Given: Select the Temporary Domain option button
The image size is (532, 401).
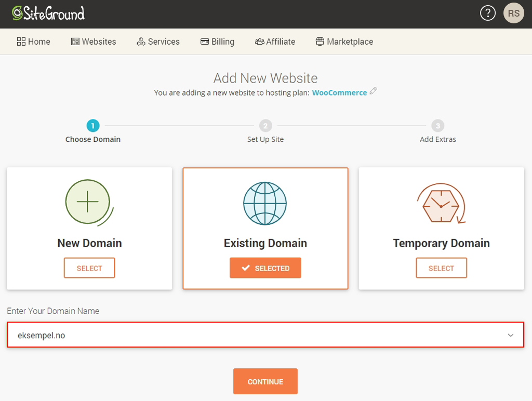Looking at the screenshot, I should (441, 268).
